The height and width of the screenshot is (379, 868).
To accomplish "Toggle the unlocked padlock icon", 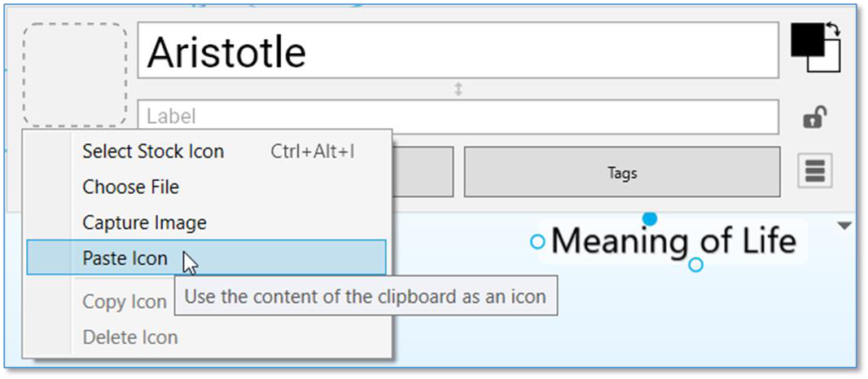I will [813, 119].
